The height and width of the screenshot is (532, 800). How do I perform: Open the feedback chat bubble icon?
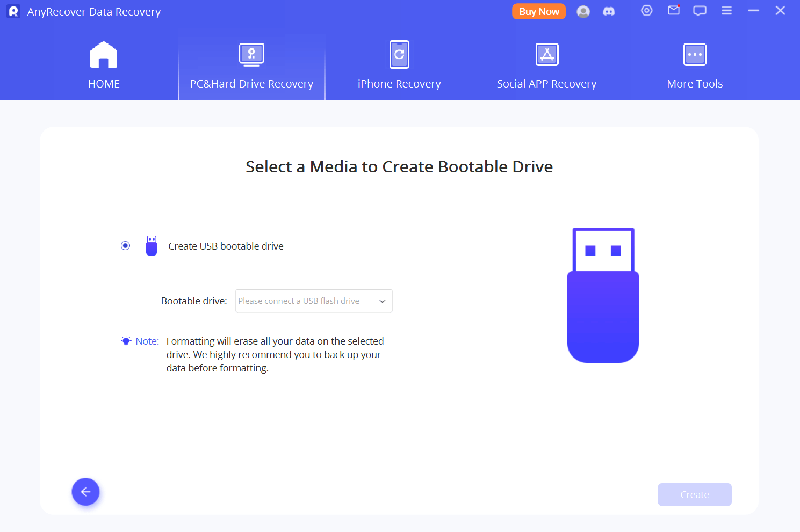point(700,11)
